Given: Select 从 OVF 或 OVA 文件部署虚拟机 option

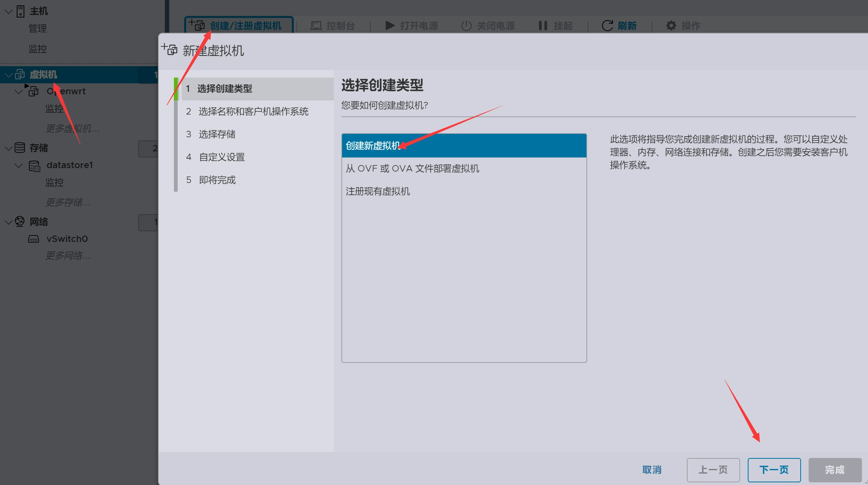Looking at the screenshot, I should [464, 169].
